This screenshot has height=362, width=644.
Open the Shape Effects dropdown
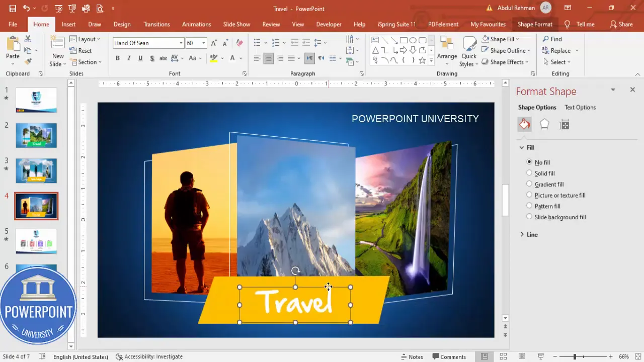click(505, 62)
